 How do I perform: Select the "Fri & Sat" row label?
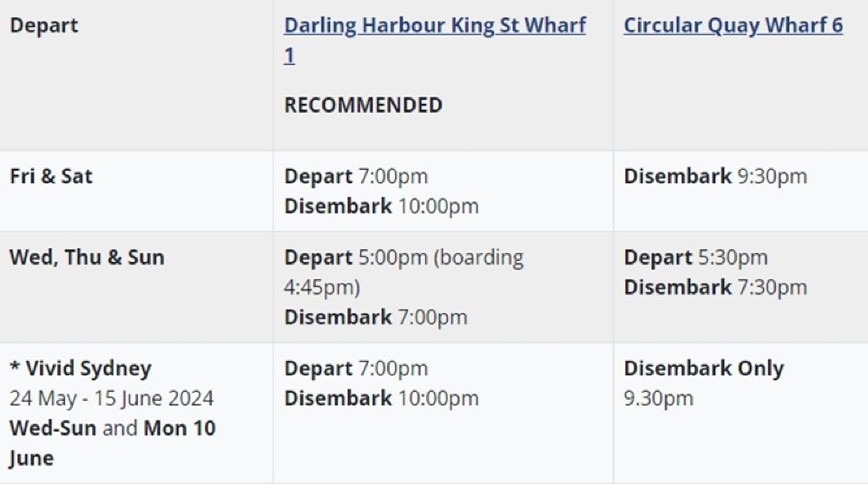(x=51, y=176)
